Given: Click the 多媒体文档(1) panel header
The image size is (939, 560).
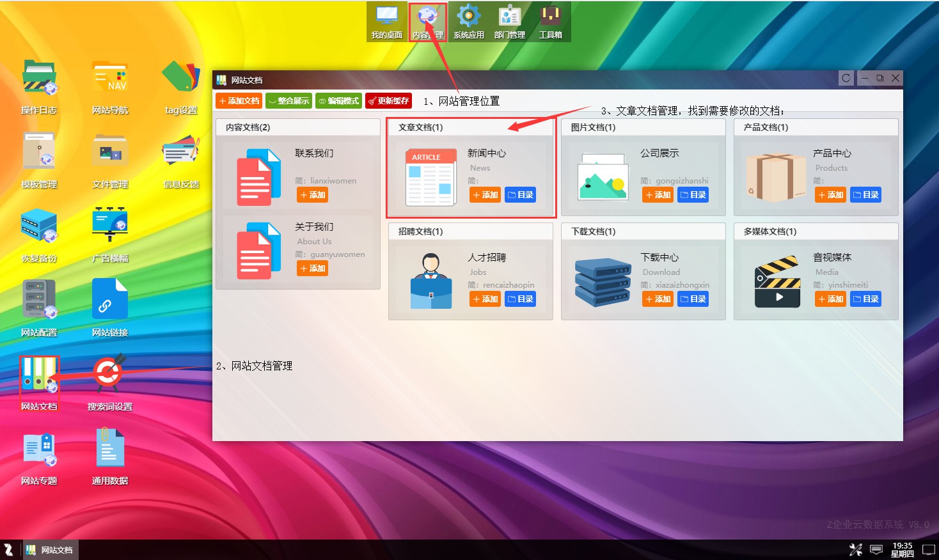Looking at the screenshot, I should pos(816,231).
